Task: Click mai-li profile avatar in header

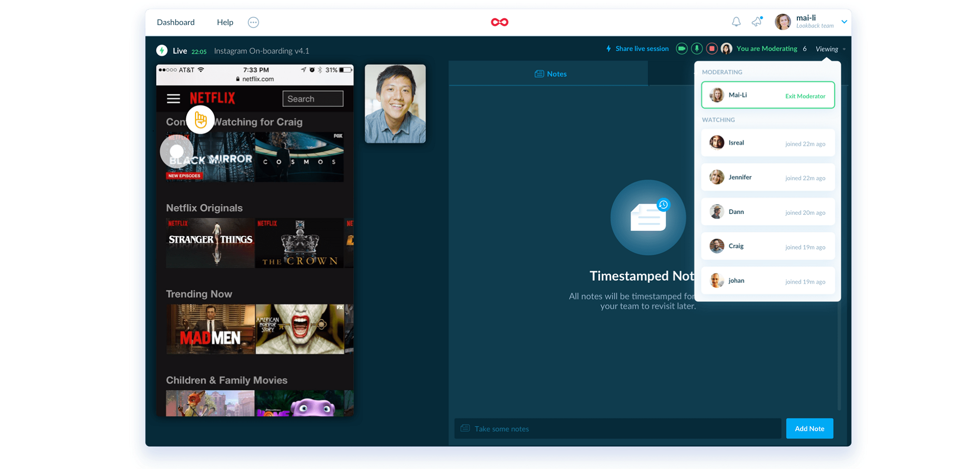Action: pyautogui.click(x=783, y=22)
